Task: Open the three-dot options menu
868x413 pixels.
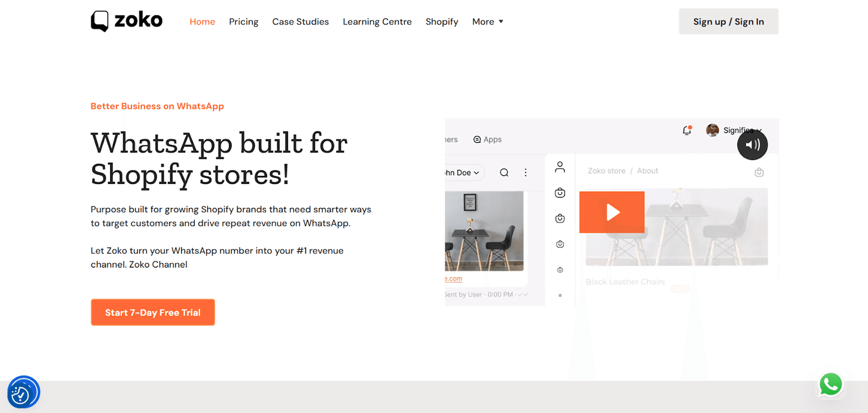Action: tap(525, 173)
